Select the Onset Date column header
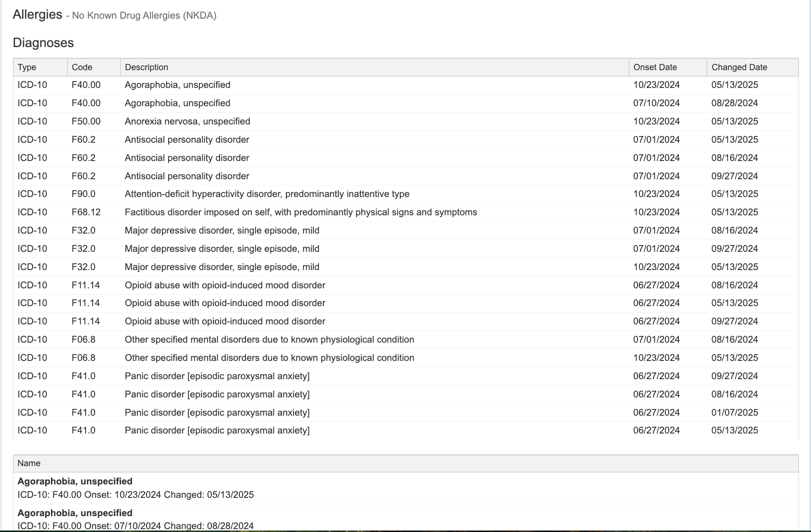 coord(655,67)
